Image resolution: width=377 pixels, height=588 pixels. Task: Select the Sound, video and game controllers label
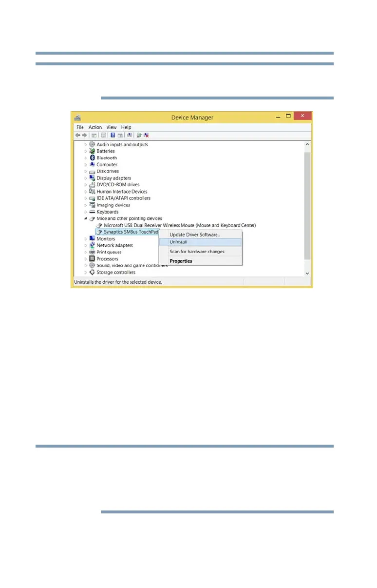coord(132,266)
